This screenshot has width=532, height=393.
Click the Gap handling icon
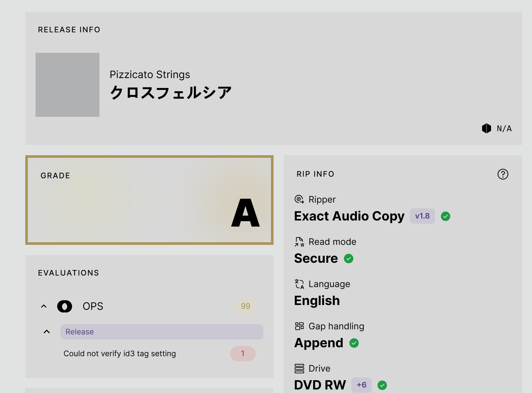pyautogui.click(x=299, y=326)
